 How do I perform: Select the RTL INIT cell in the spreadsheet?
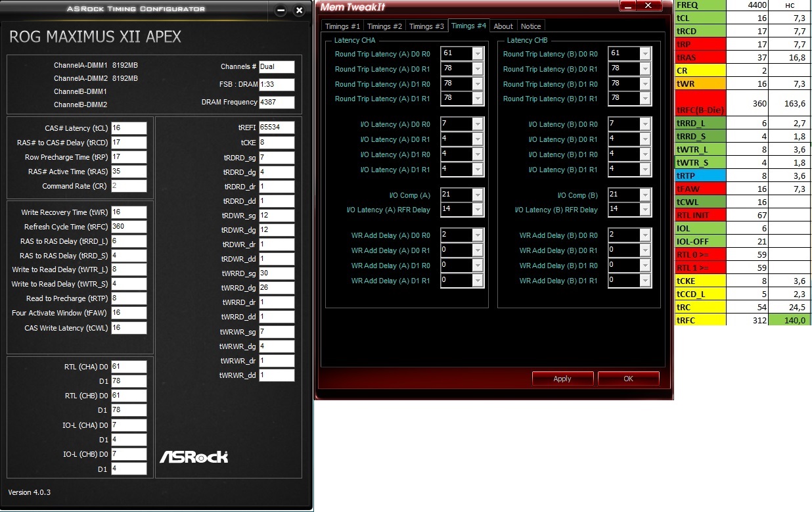tap(700, 215)
